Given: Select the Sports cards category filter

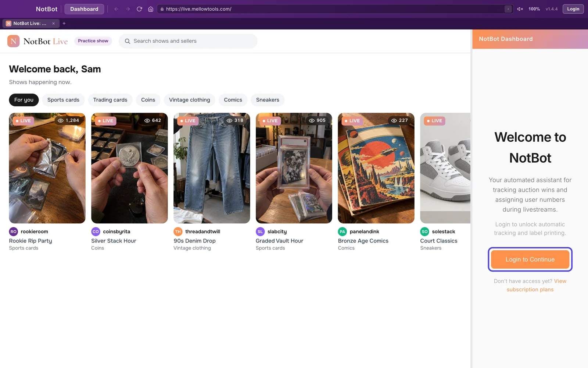Looking at the screenshot, I should point(63,100).
